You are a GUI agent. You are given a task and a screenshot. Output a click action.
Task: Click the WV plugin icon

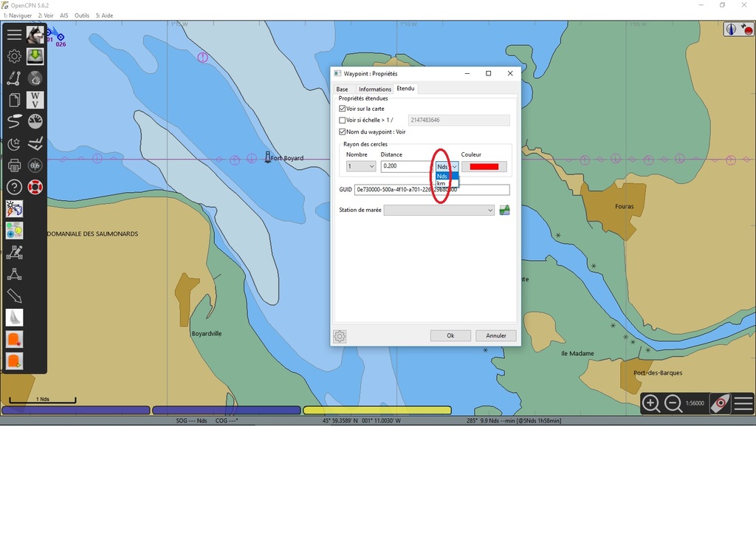pyautogui.click(x=35, y=100)
